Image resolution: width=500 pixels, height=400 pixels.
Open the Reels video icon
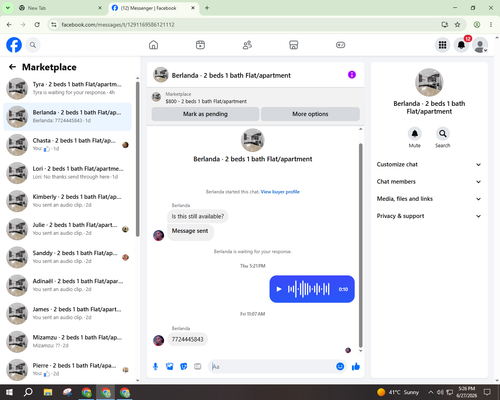200,45
